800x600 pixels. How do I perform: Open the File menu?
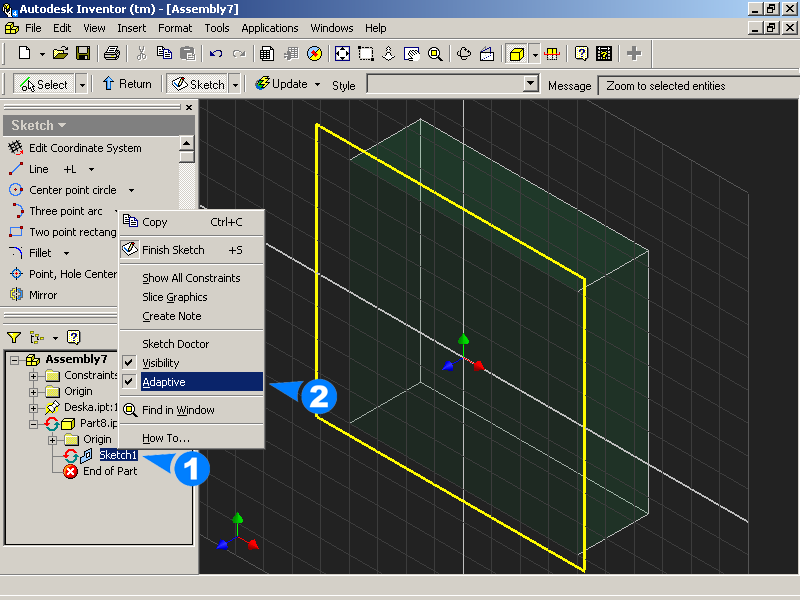point(33,28)
